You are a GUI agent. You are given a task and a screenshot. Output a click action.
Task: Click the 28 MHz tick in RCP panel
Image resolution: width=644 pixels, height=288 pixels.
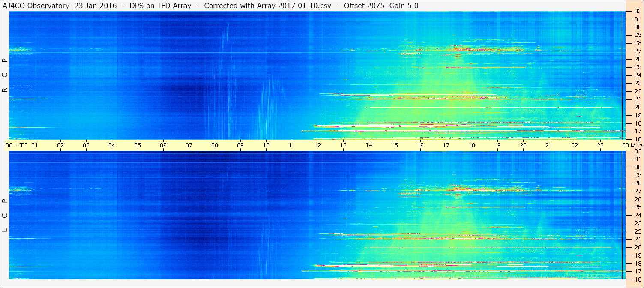coord(637,43)
